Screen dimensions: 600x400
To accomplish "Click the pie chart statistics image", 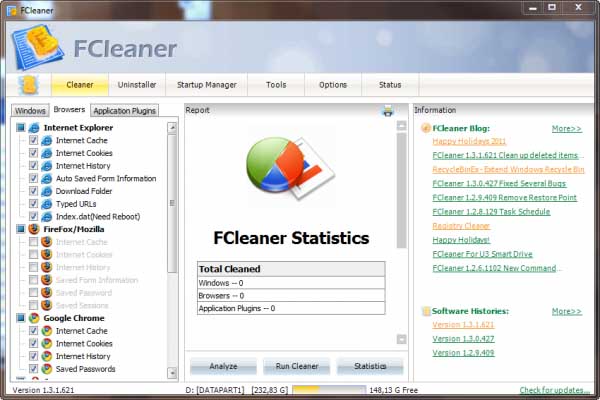I will 291,168.
